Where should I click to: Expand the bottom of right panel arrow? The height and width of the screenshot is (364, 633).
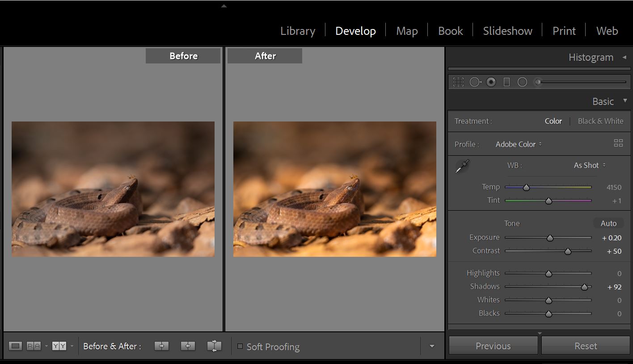540,333
